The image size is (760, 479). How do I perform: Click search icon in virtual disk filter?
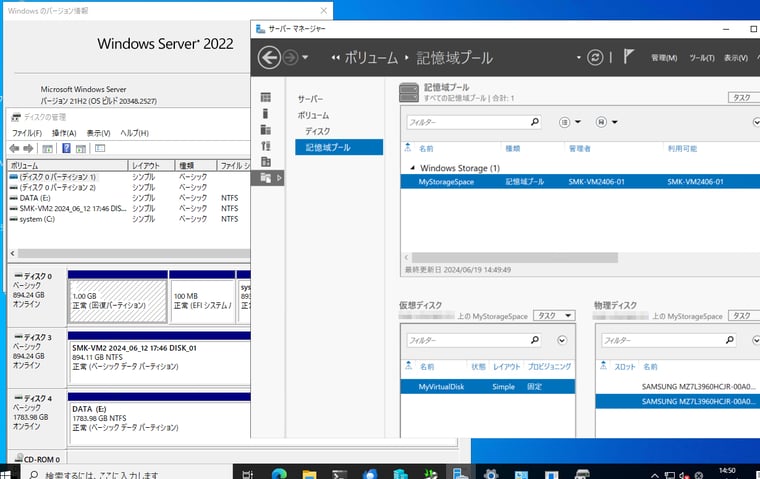coord(535,340)
